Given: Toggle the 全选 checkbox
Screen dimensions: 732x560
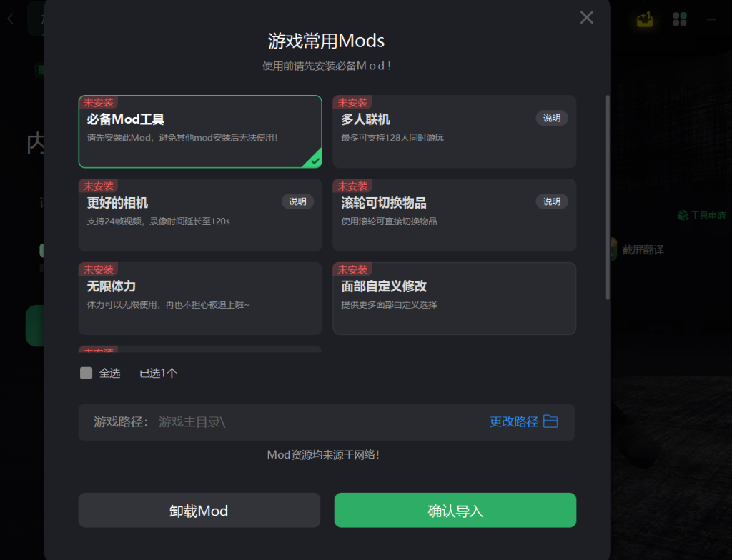Looking at the screenshot, I should 86,373.
